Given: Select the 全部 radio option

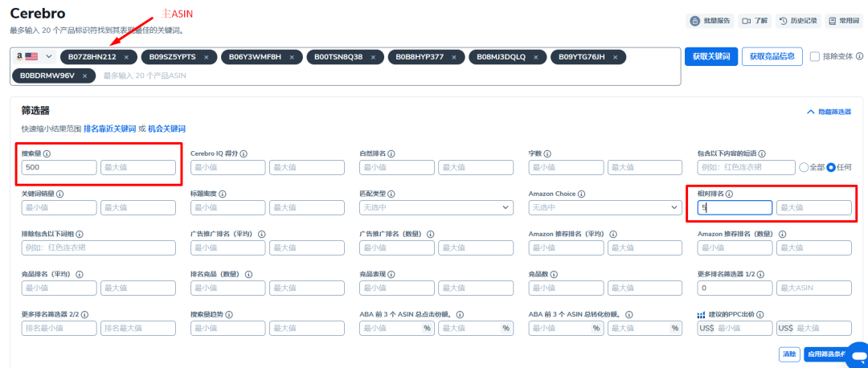Looking at the screenshot, I should tap(804, 167).
